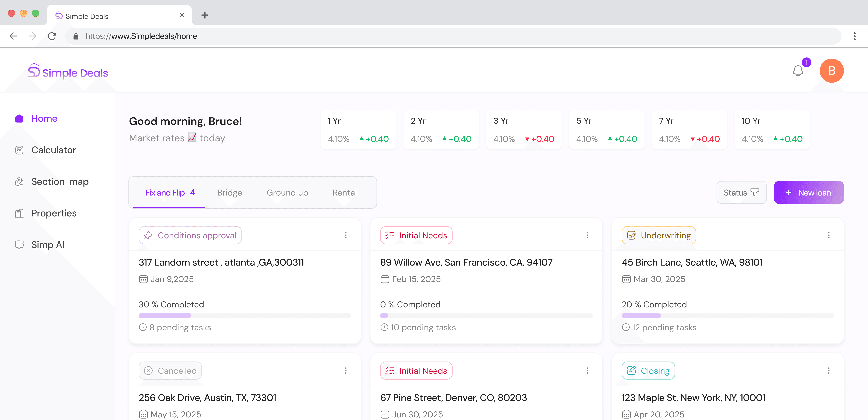Screen dimensions: 868x420
Task: Click the Home sidebar icon
Action: click(x=19, y=119)
